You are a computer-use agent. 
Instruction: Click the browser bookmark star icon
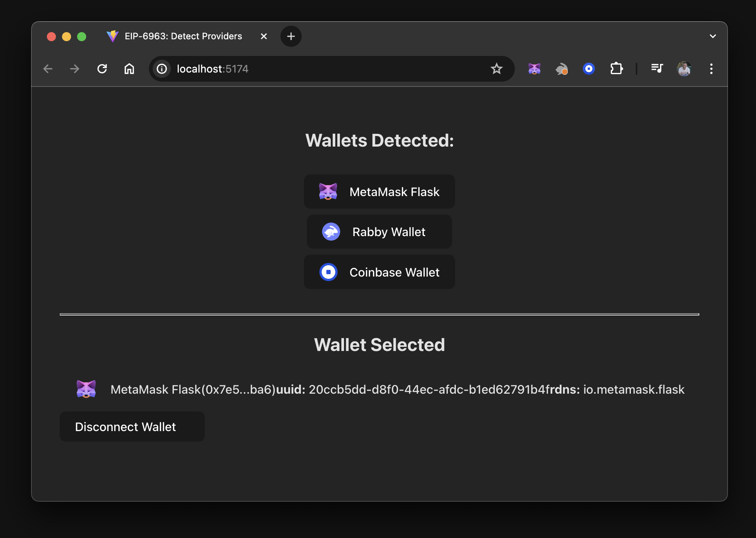click(497, 69)
